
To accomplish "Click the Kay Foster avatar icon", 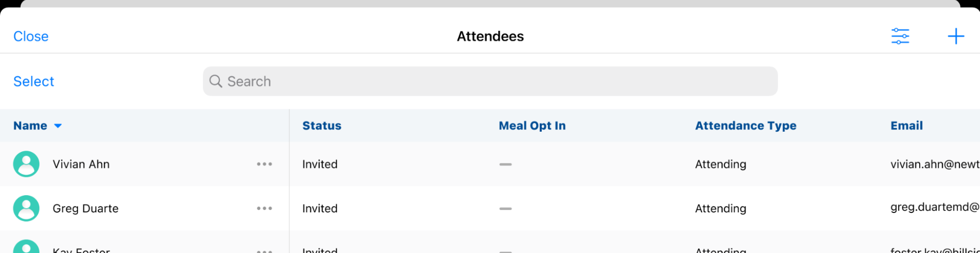I will 26,248.
